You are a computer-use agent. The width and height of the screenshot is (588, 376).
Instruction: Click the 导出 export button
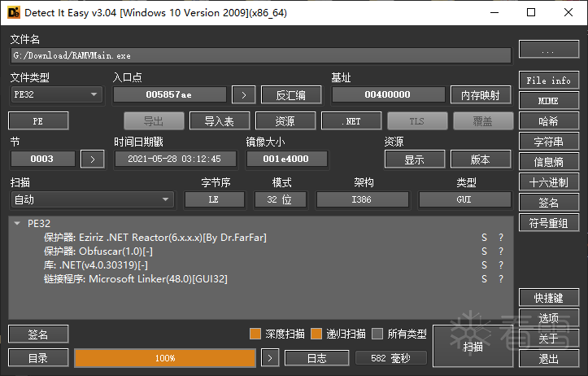[x=154, y=121]
